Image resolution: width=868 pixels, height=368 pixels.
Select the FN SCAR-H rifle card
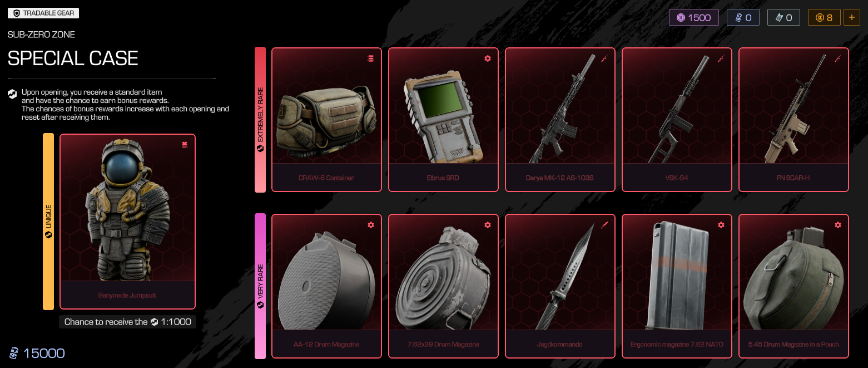click(793, 120)
